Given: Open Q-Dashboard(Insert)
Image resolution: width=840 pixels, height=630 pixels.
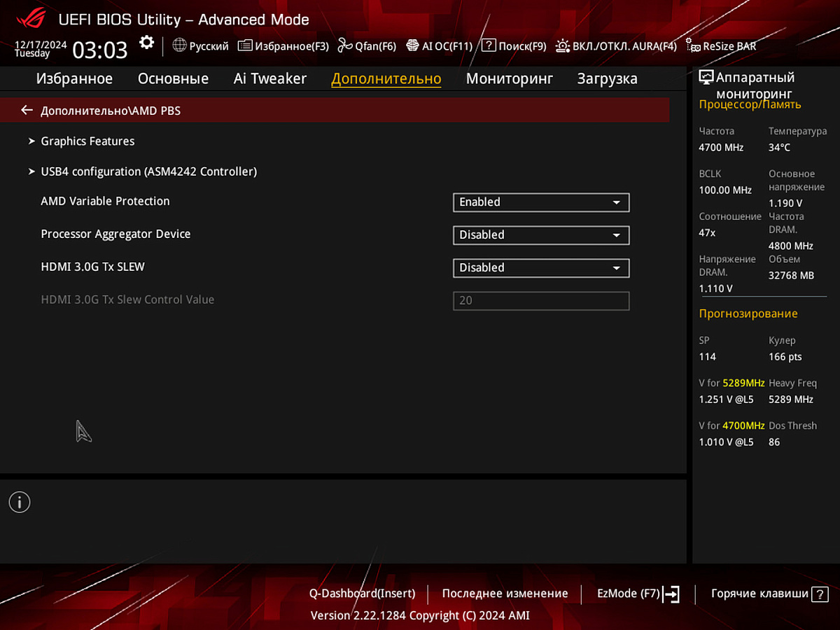Looking at the screenshot, I should 362,593.
